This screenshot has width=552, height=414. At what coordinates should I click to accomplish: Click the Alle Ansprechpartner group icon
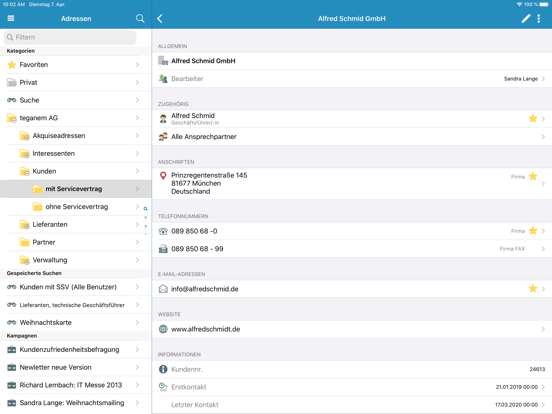tap(163, 137)
